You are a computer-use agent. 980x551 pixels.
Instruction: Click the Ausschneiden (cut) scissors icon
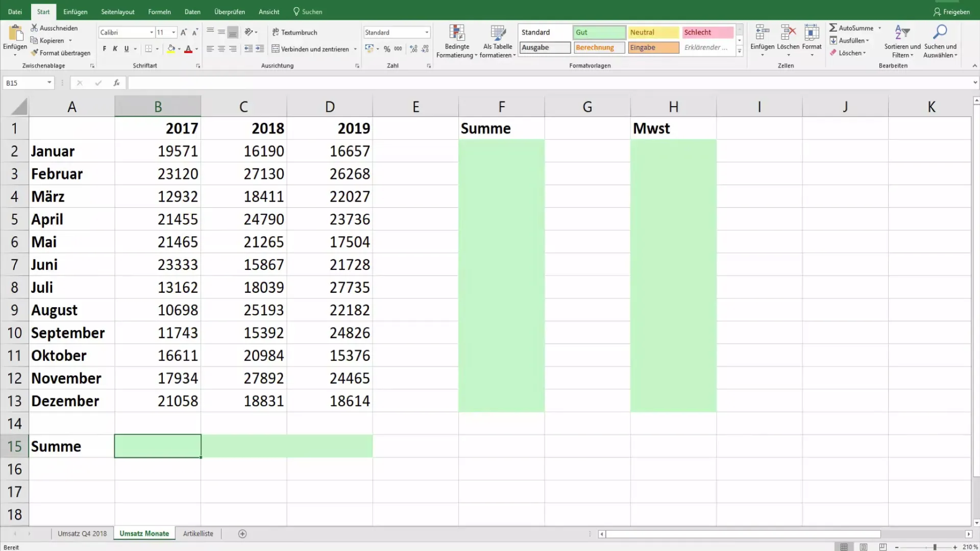point(34,28)
